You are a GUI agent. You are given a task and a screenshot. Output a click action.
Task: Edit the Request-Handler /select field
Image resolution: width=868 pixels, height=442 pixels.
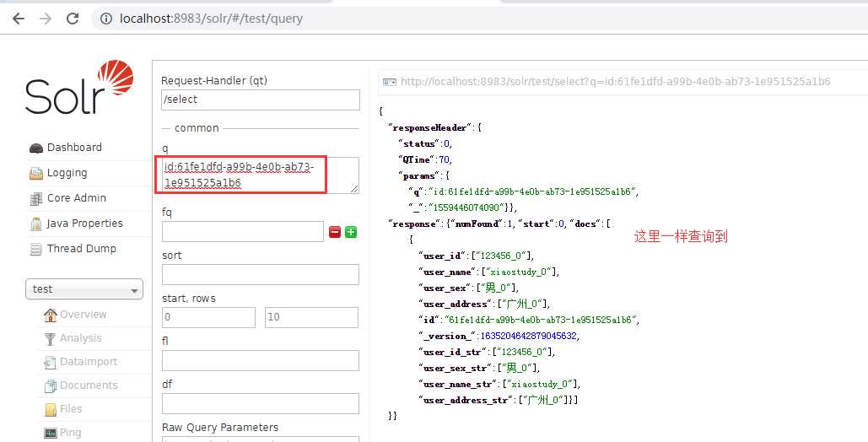point(260,100)
